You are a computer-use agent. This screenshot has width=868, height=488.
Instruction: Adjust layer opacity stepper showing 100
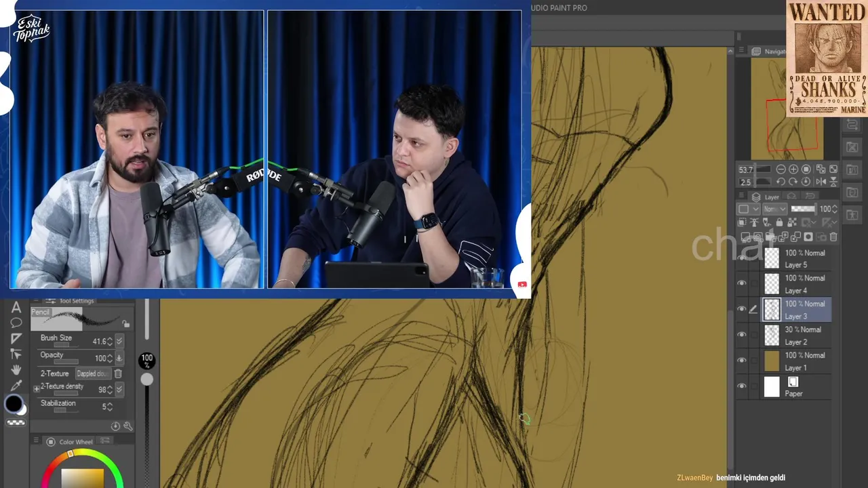tap(835, 209)
